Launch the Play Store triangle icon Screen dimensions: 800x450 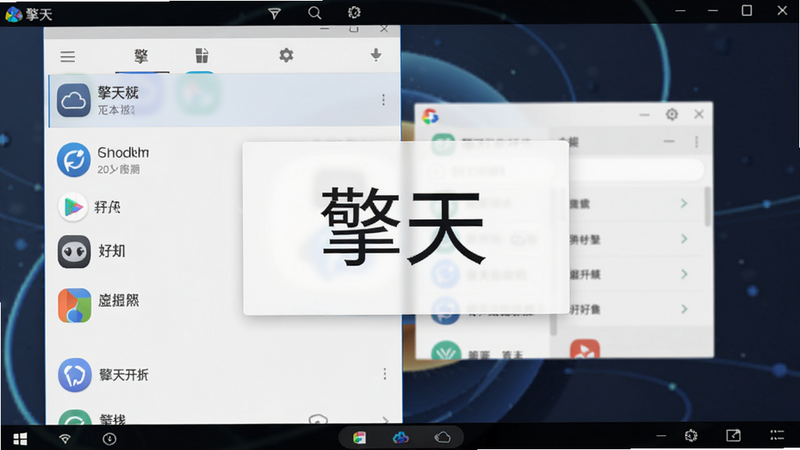73,207
